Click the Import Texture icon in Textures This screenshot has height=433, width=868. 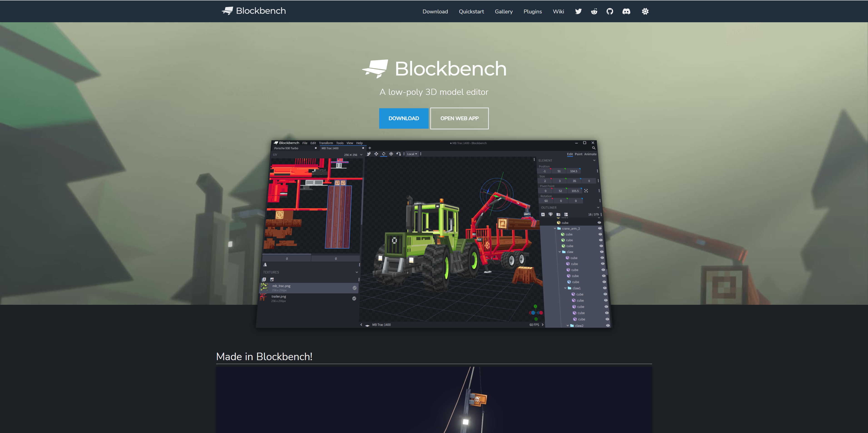pos(264,279)
